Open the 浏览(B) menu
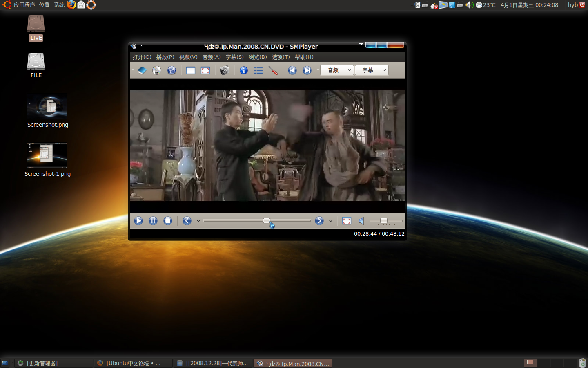Screen dimensions: 588x368 click(x=258, y=57)
